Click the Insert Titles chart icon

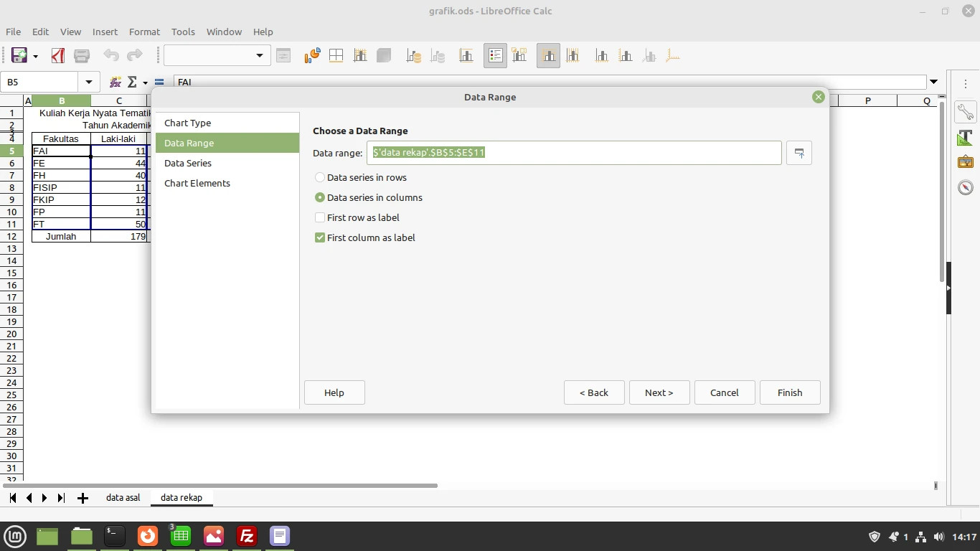[x=466, y=56]
